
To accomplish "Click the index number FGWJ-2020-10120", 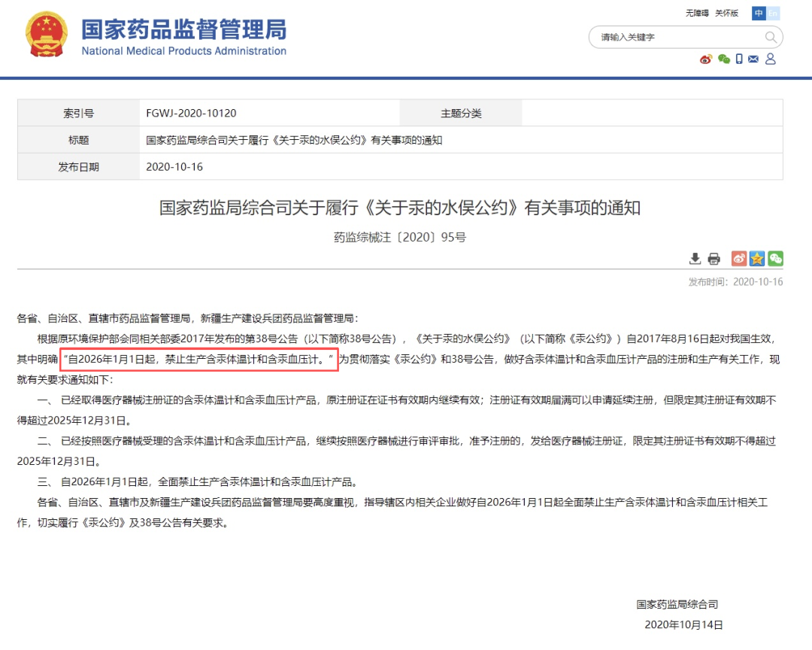I will pos(191,114).
